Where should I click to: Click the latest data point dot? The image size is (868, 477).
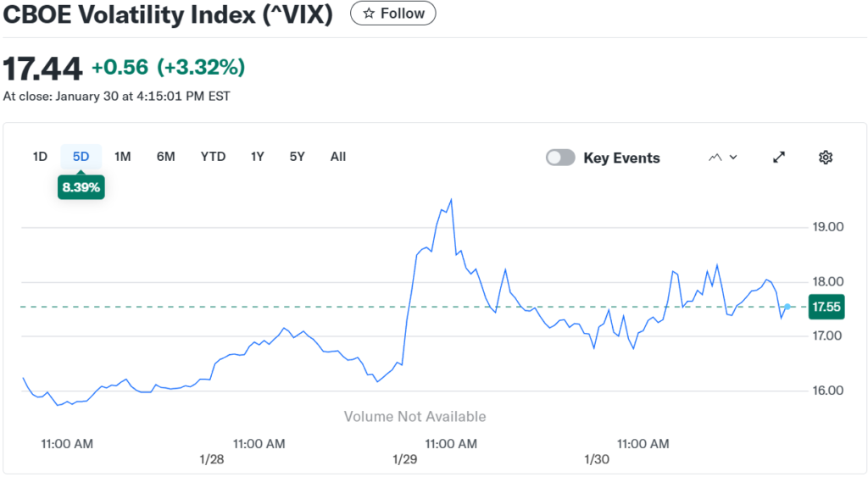[787, 307]
